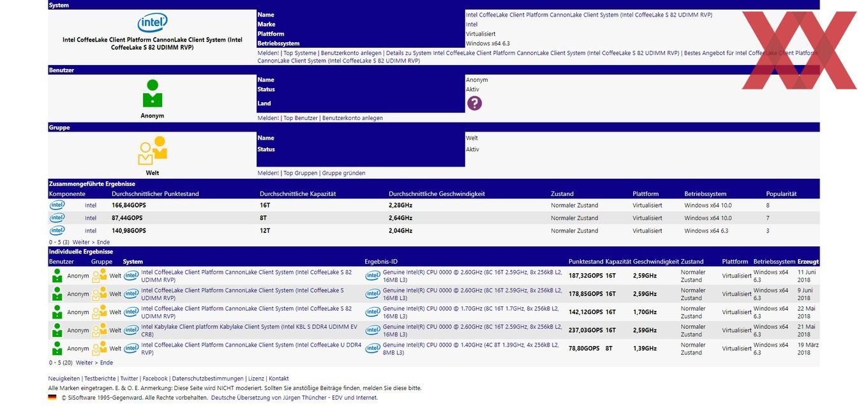
Task: Click Intel system icon in the 142,12GOPS row
Action: (x=131, y=312)
